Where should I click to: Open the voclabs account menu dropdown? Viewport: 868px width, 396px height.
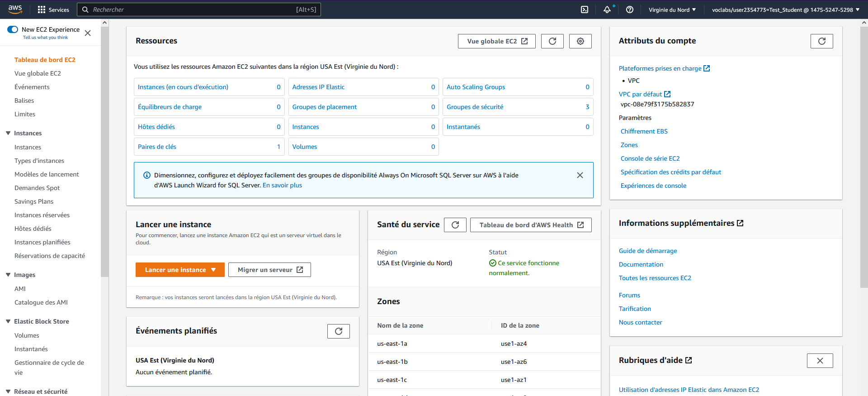(x=786, y=10)
